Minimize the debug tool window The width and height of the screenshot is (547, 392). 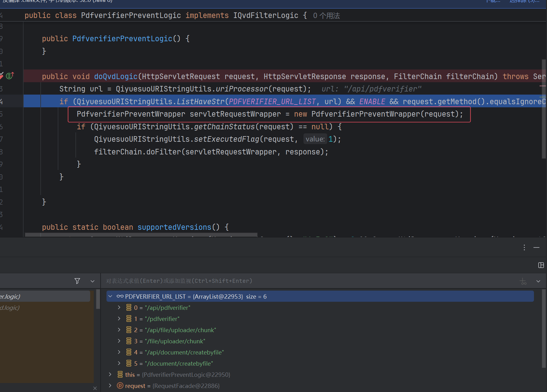536,247
